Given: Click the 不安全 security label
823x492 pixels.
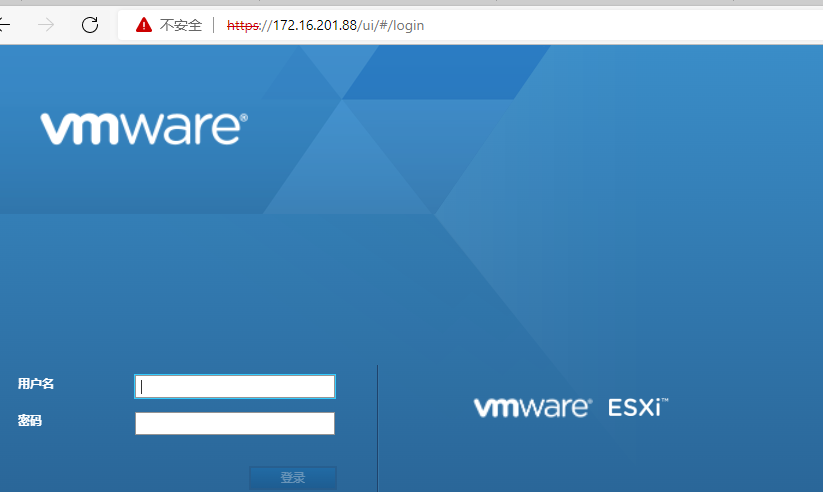Looking at the screenshot, I should [181, 25].
